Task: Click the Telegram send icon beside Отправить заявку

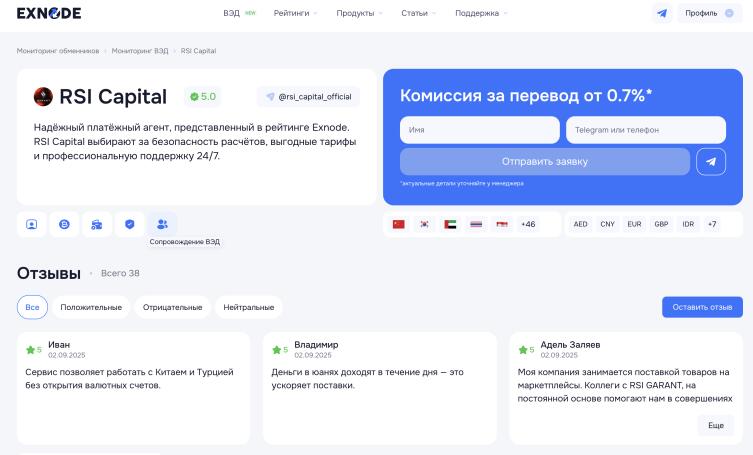Action: pos(711,161)
